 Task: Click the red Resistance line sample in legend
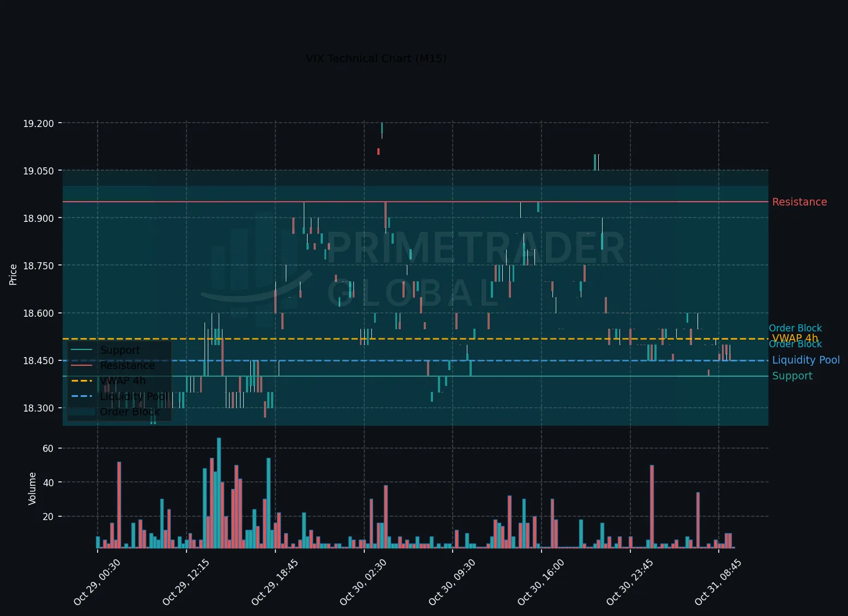coord(82,366)
